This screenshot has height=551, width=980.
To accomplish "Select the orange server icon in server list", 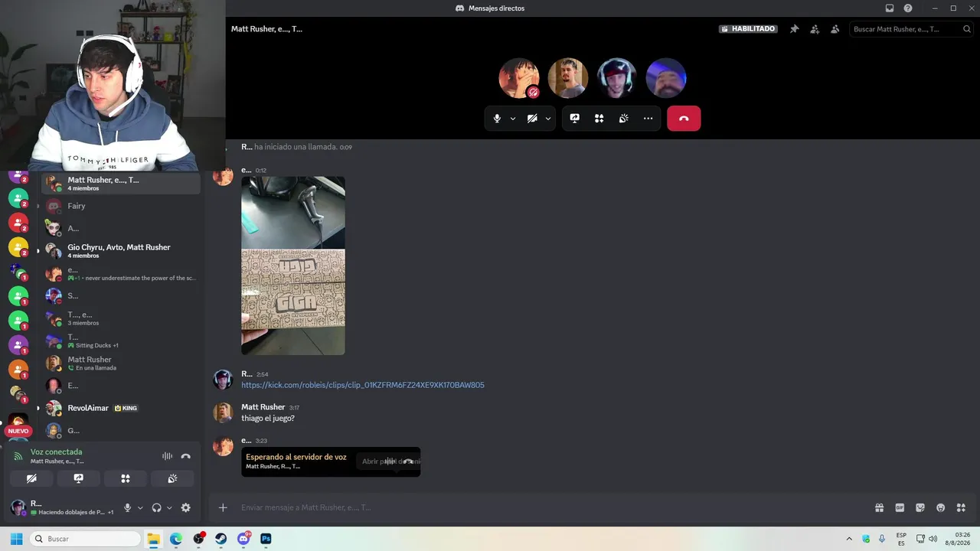I will (18, 370).
